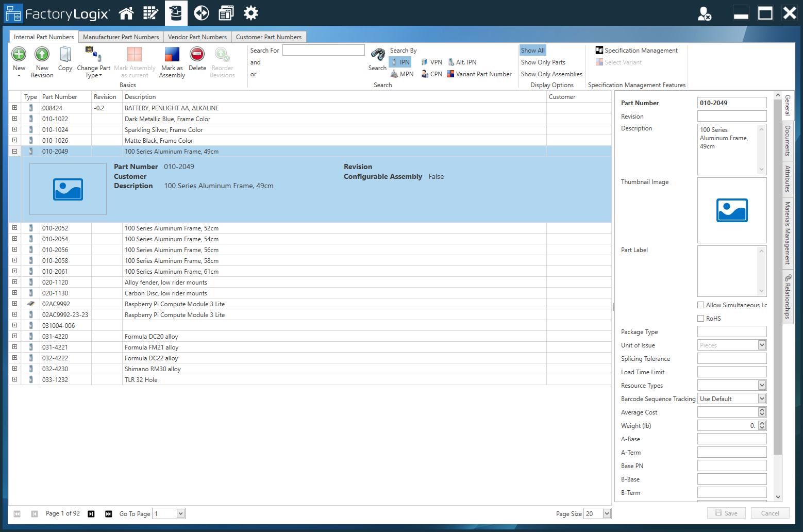Click the red Delete icon
Screen dimensions: 803x532
click(x=197, y=54)
